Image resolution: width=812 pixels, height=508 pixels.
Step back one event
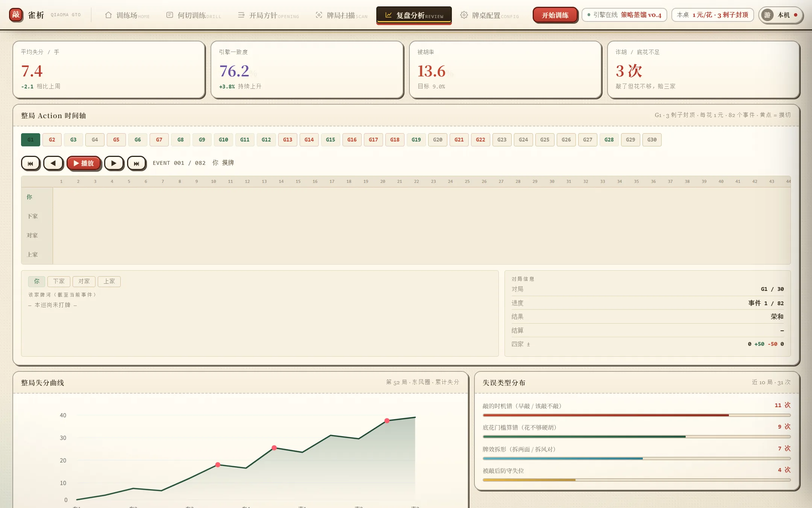pos(53,163)
